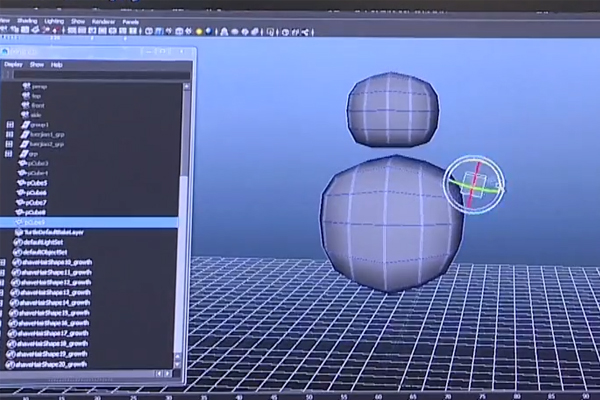
Task: Click the defaultLightSet set icon
Action: point(18,242)
